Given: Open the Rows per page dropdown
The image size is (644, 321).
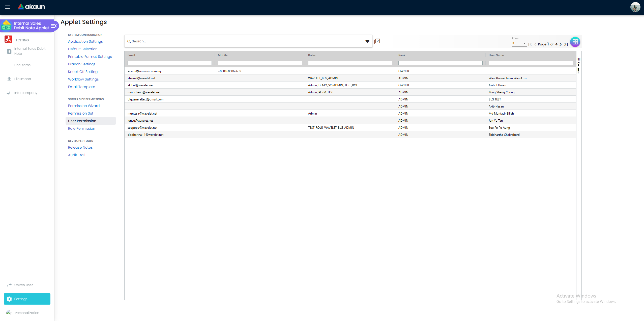Looking at the screenshot, I should click(519, 43).
